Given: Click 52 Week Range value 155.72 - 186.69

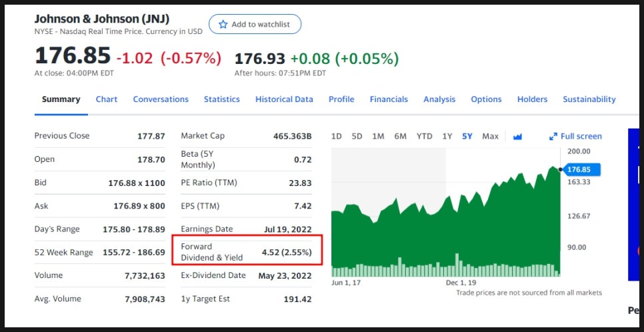Looking at the screenshot, I should click(134, 252).
